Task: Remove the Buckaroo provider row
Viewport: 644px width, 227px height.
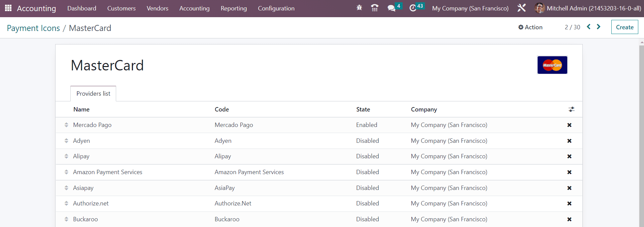Action: 569,219
